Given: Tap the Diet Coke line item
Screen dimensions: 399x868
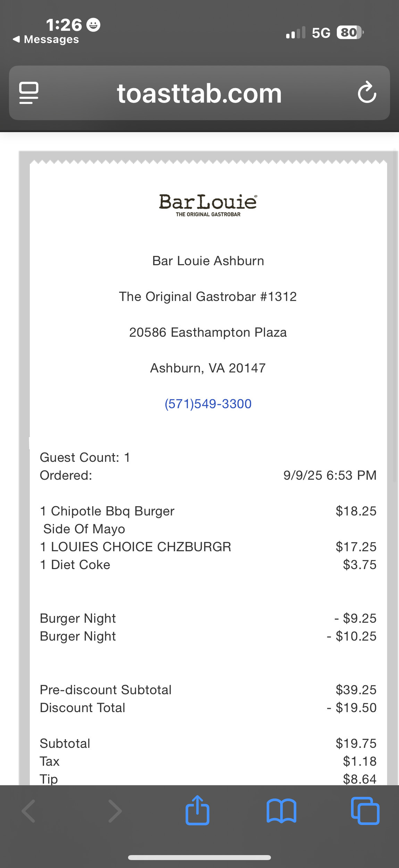Looking at the screenshot, I should 75,565.
